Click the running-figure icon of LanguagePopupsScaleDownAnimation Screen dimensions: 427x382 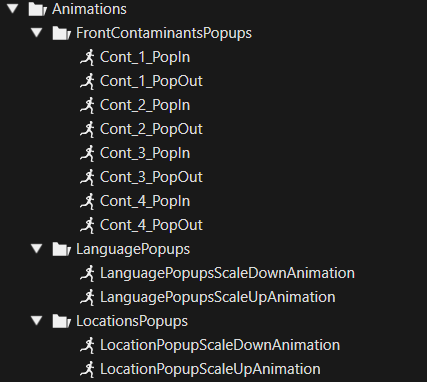pyautogui.click(x=88, y=273)
